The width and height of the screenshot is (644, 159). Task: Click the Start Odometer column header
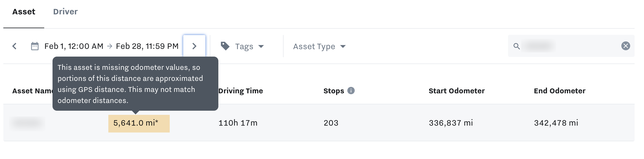456,91
